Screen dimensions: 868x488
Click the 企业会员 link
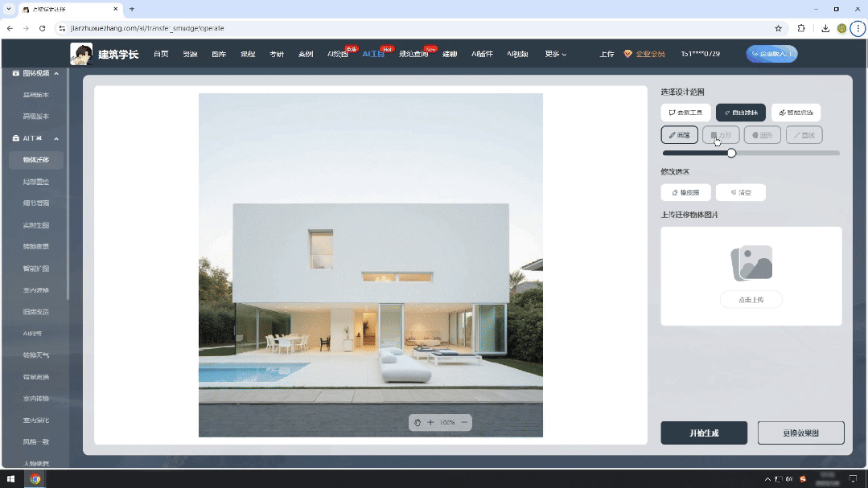650,54
